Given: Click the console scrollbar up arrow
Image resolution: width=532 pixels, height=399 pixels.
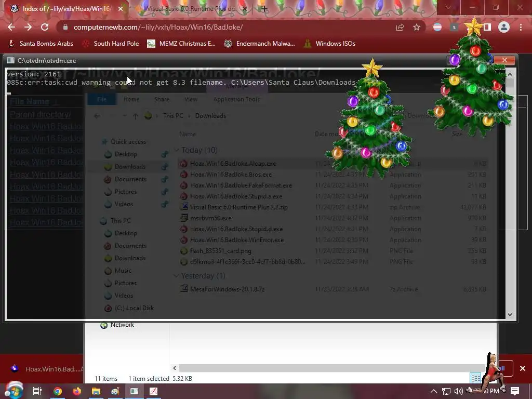Looking at the screenshot, I should (510, 74).
